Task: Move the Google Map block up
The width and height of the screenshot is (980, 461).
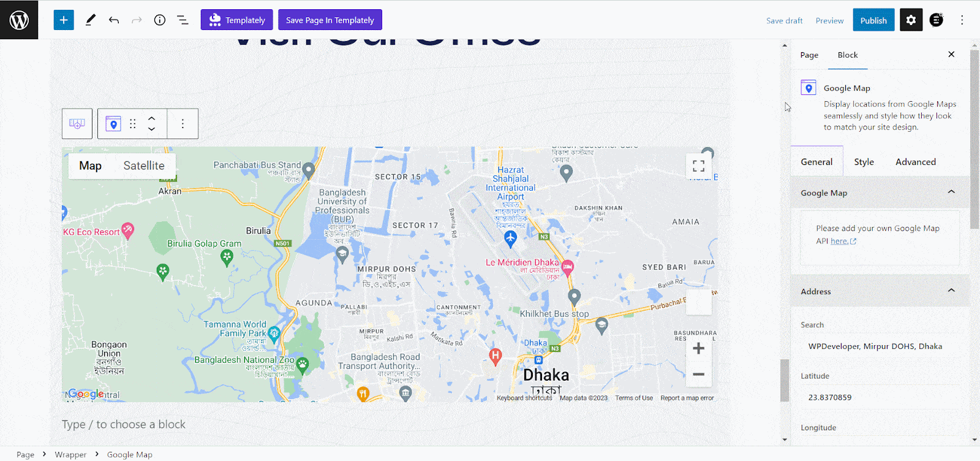Action: tap(152, 118)
